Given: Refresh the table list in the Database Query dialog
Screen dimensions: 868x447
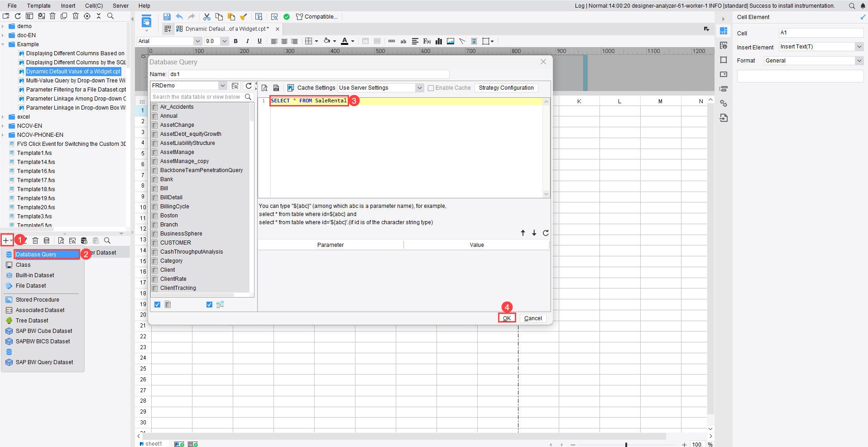Looking at the screenshot, I should click(x=249, y=86).
